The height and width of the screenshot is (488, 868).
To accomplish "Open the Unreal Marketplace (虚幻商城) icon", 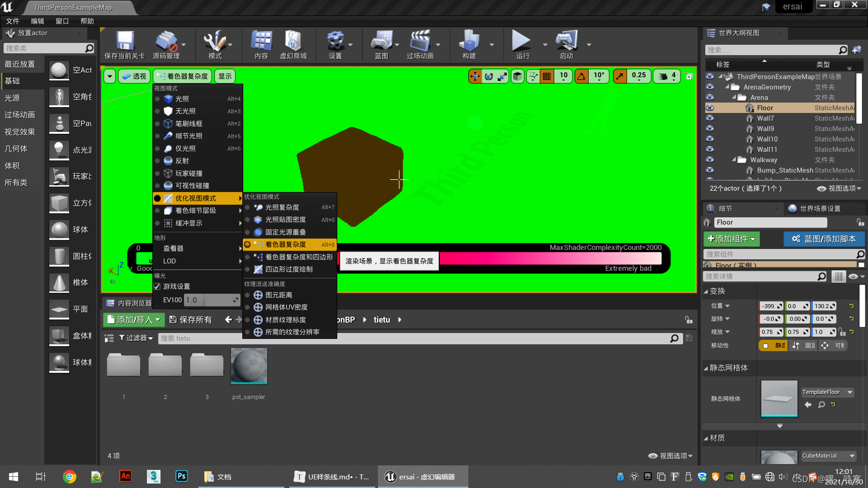I will (293, 44).
